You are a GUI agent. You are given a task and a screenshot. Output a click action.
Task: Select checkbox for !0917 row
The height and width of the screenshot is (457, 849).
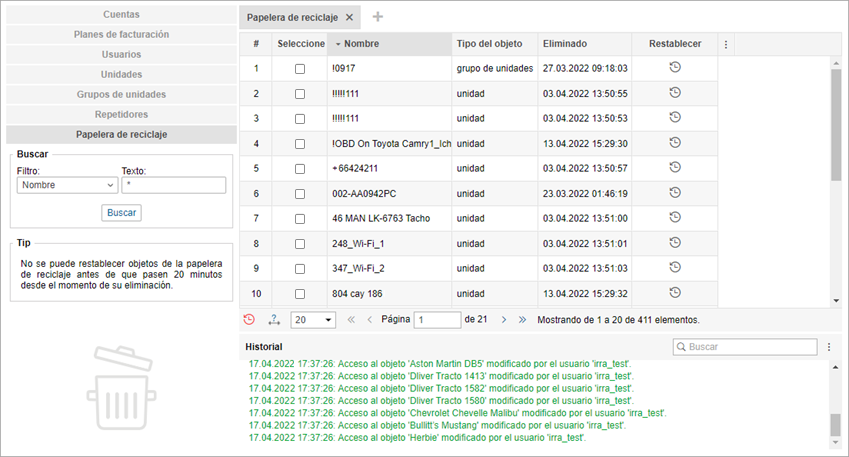coord(300,68)
